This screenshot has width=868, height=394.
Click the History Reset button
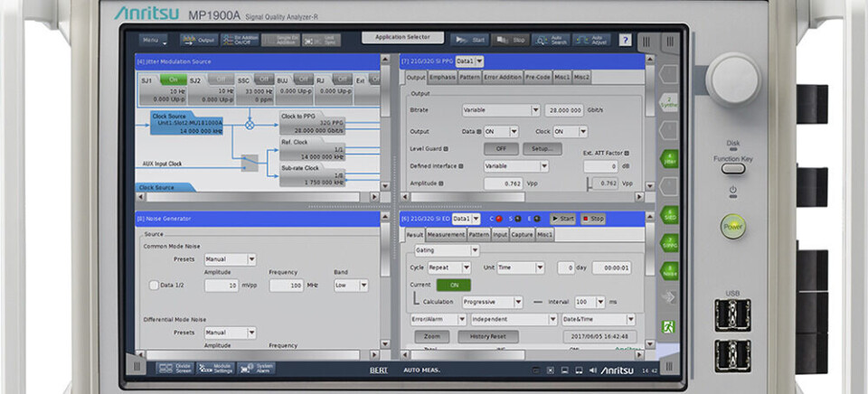tap(487, 336)
